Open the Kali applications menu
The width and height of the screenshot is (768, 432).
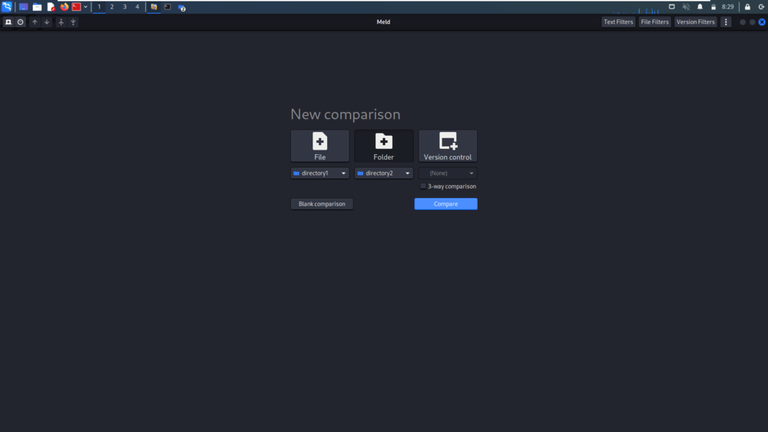(7, 7)
